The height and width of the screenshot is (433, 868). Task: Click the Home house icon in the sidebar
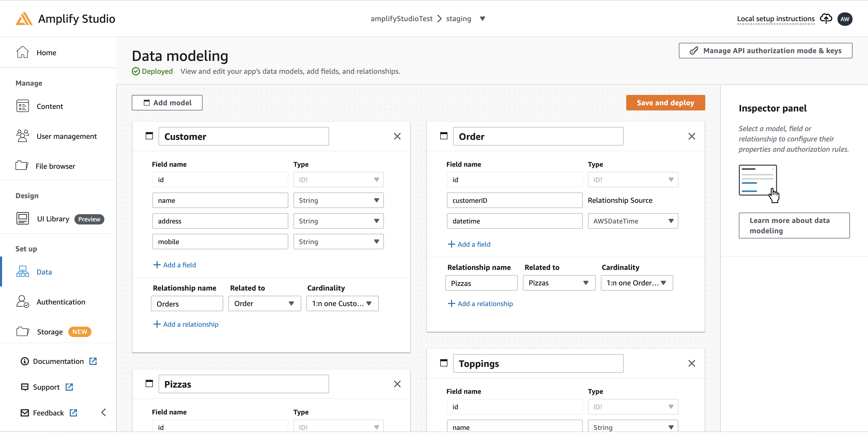[22, 52]
